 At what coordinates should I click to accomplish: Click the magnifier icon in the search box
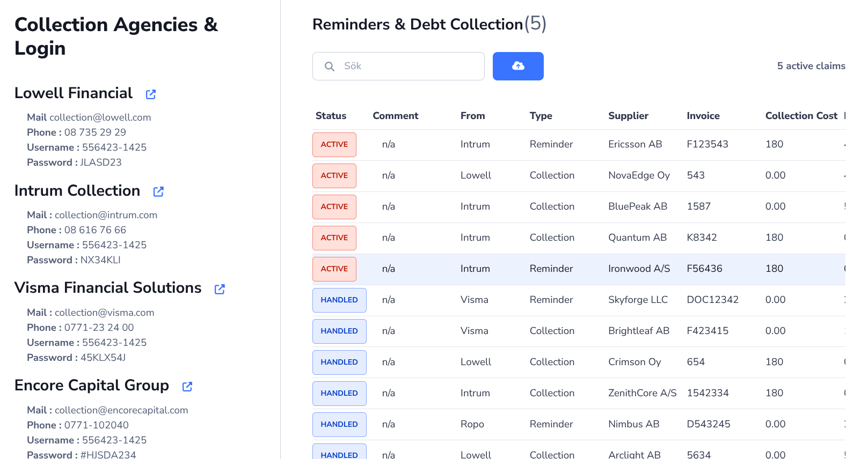pyautogui.click(x=330, y=66)
